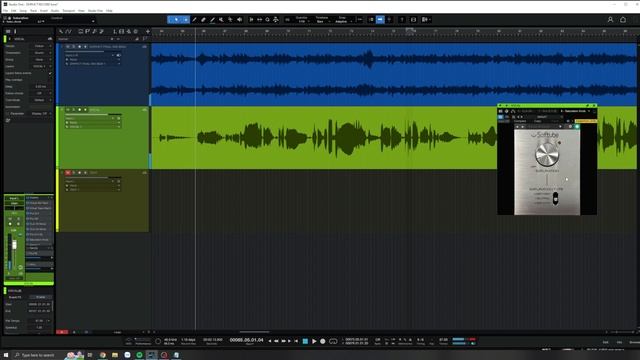Select the Range tool beside the Arrow tool

pyautogui.click(x=185, y=20)
